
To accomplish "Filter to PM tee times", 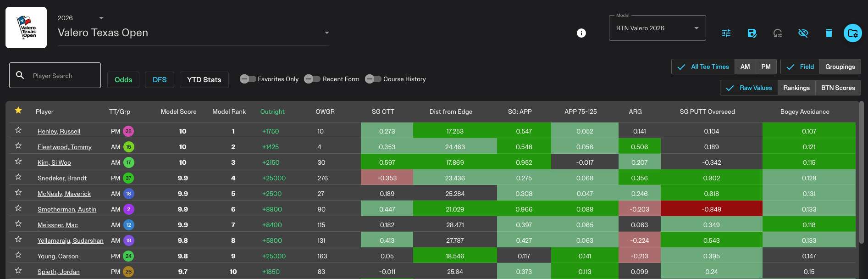I will (766, 67).
